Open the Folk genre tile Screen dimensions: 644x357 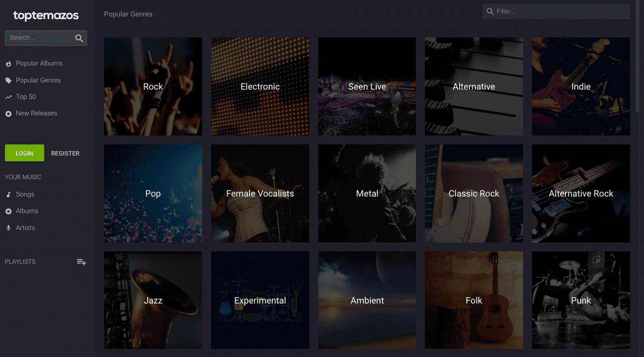[x=474, y=300]
